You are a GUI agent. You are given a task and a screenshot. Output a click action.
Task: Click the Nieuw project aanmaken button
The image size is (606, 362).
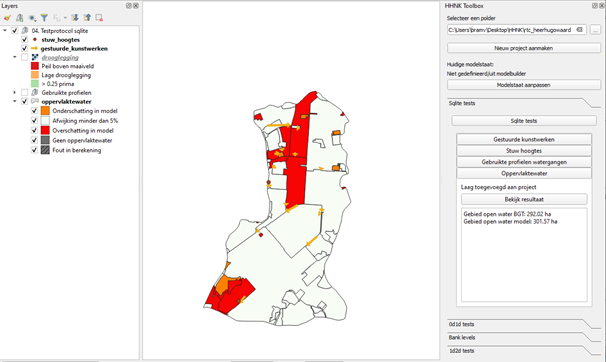(x=524, y=48)
